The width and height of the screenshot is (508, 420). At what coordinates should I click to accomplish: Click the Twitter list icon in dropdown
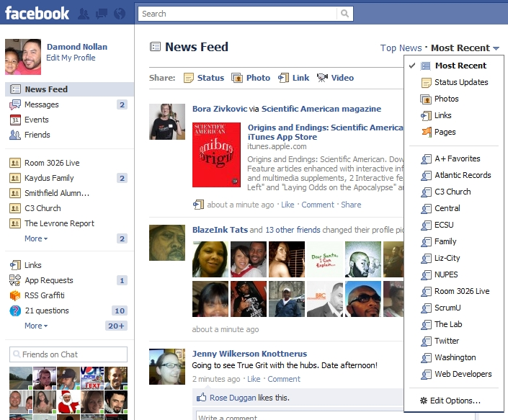(x=426, y=341)
